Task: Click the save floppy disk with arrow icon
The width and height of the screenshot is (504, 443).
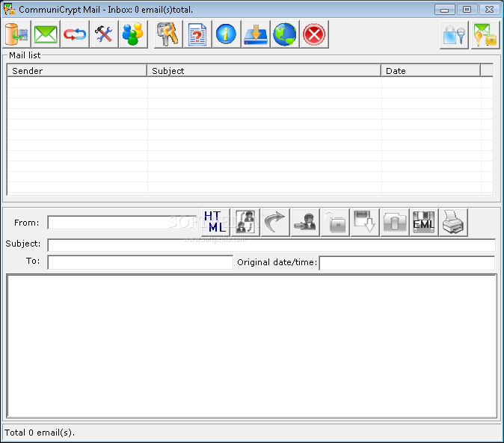Action: [x=365, y=222]
